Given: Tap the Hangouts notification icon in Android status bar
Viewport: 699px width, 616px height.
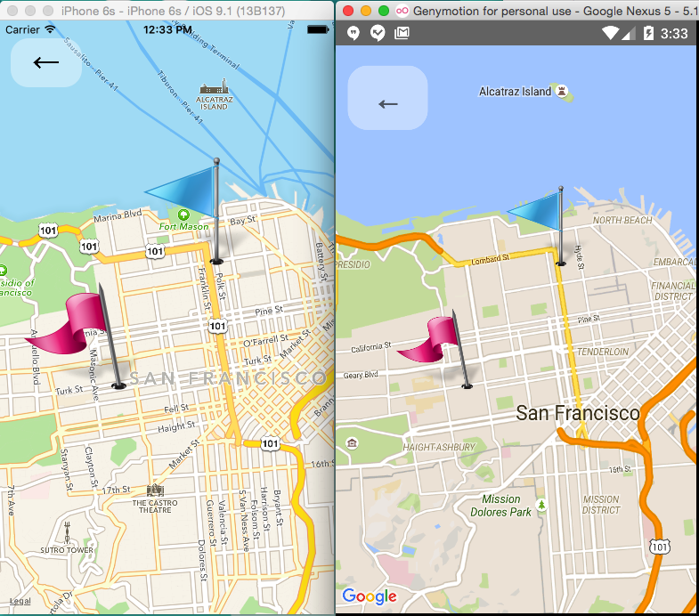Looking at the screenshot, I should pyautogui.click(x=354, y=33).
